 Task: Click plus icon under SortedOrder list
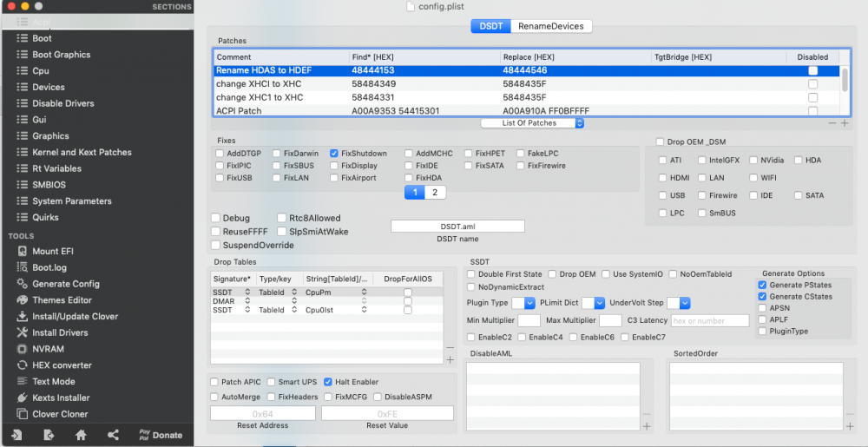[x=850, y=426]
